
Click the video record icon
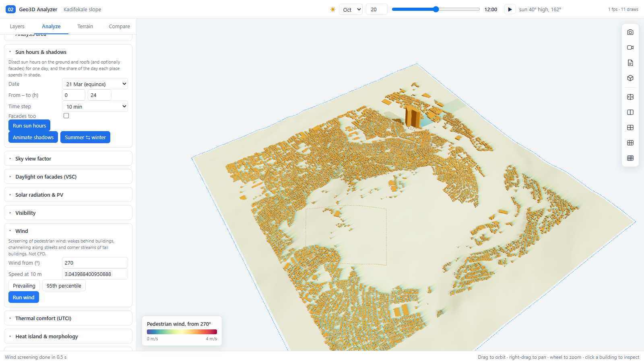tap(630, 47)
